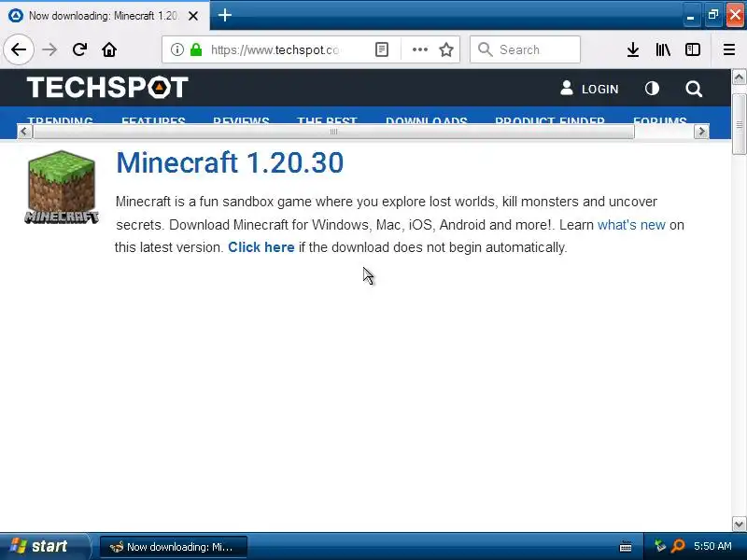Open the Windows start menu

[45, 546]
